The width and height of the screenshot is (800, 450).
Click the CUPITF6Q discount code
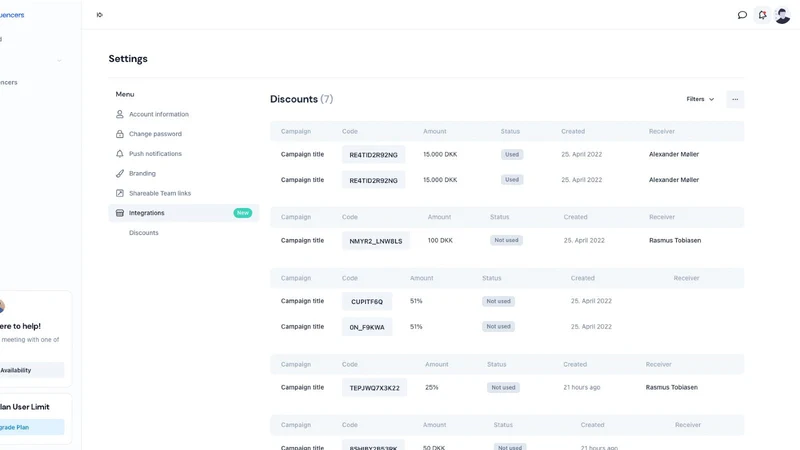point(367,302)
